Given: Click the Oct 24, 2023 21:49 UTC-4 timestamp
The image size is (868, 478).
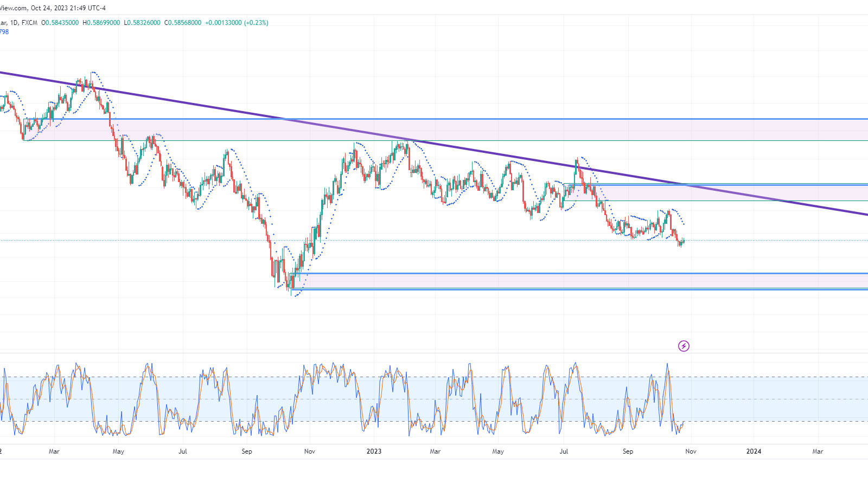Looking at the screenshot, I should tap(68, 8).
